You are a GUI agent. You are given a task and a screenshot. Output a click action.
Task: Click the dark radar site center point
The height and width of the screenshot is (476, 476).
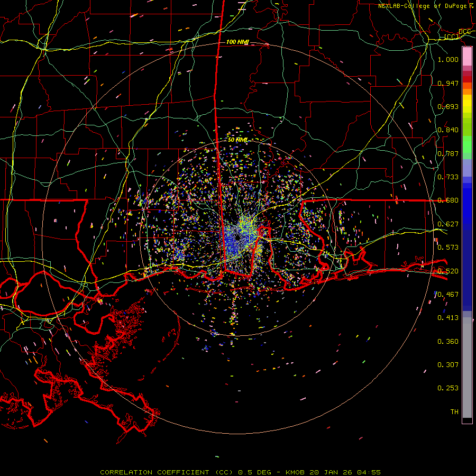[237, 237]
